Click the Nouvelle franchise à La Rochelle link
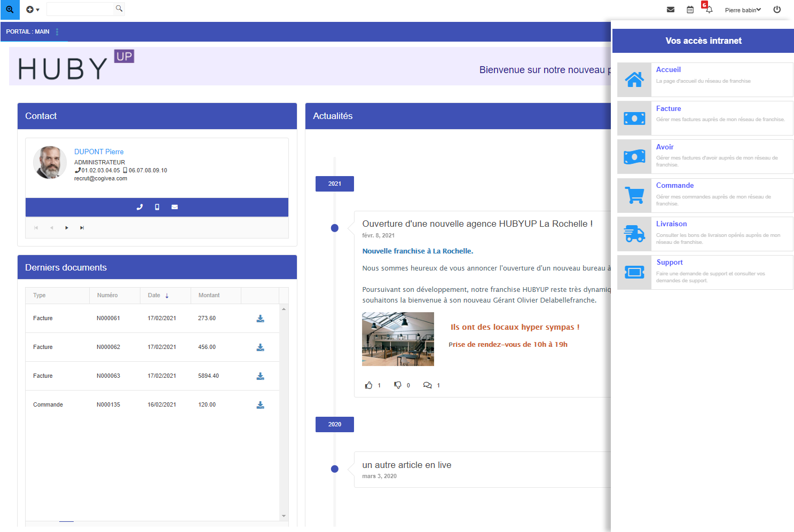 pos(418,251)
